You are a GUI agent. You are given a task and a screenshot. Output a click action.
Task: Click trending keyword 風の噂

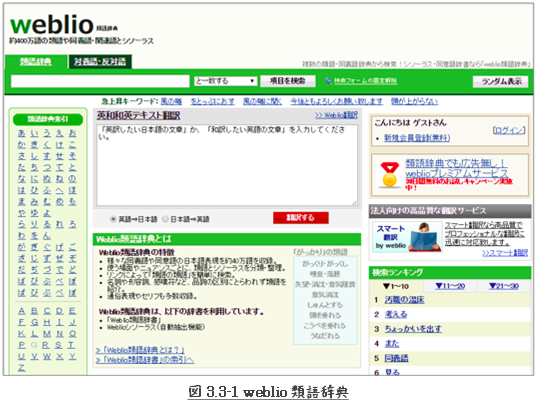click(171, 101)
